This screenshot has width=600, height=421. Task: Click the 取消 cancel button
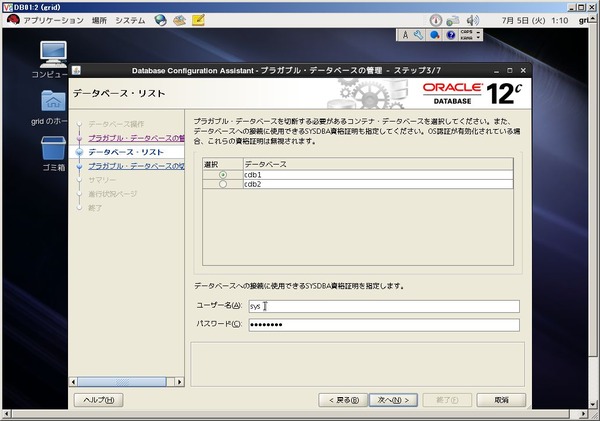[501, 400]
